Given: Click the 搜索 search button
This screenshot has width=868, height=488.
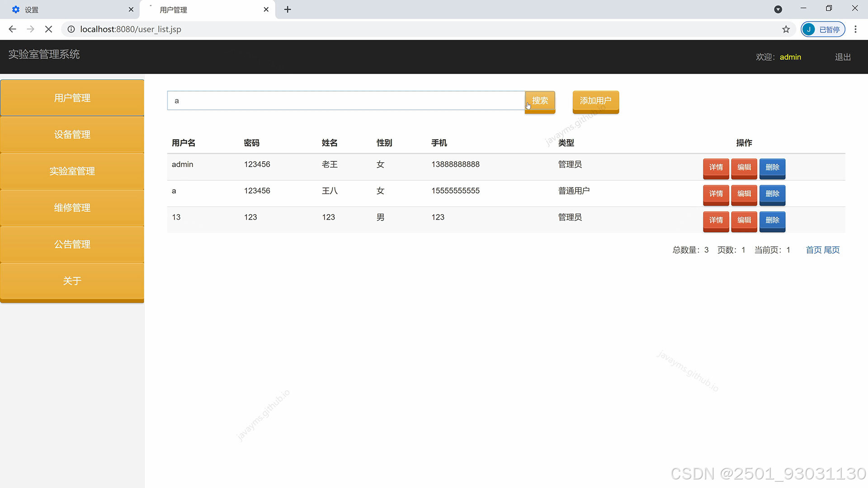Looking at the screenshot, I should (x=540, y=102).
